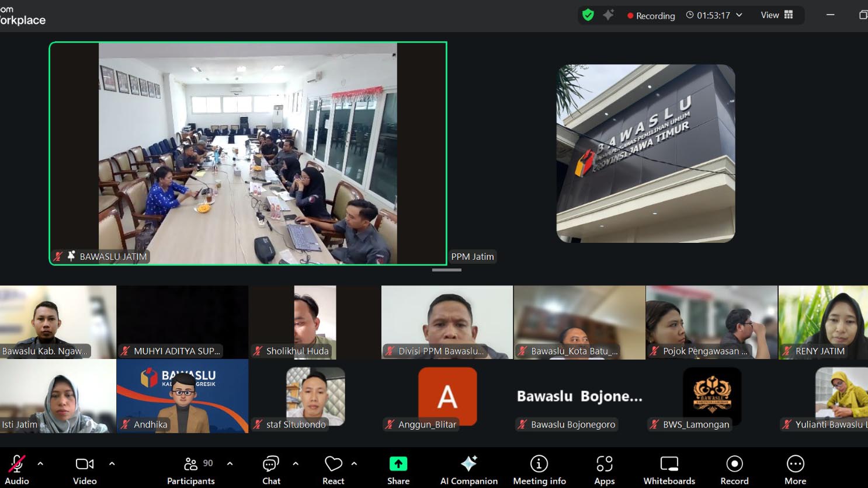
Task: Open the Apps panel
Action: click(604, 470)
